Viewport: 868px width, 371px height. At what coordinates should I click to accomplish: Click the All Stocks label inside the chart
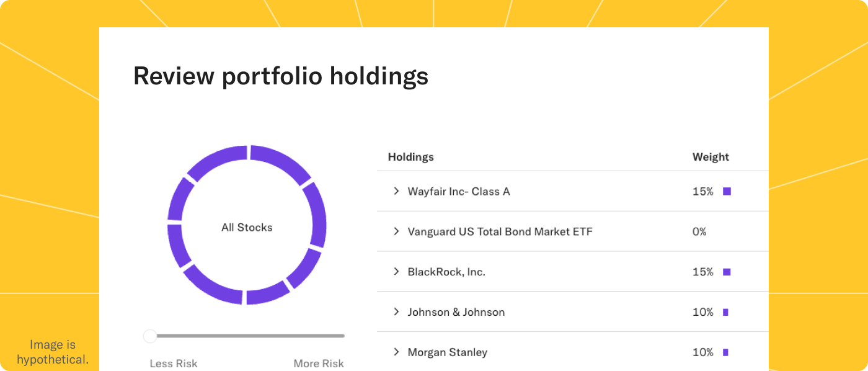click(x=247, y=228)
